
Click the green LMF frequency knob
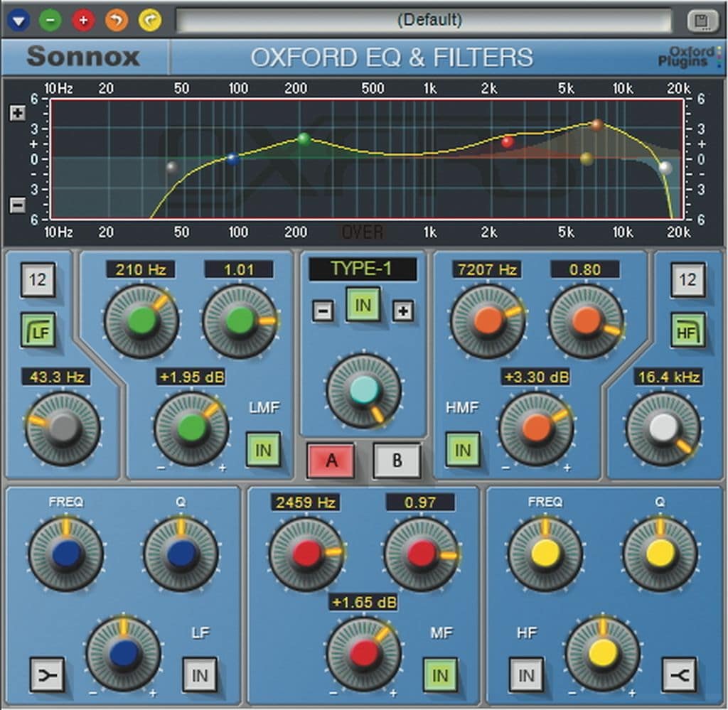[x=141, y=321]
